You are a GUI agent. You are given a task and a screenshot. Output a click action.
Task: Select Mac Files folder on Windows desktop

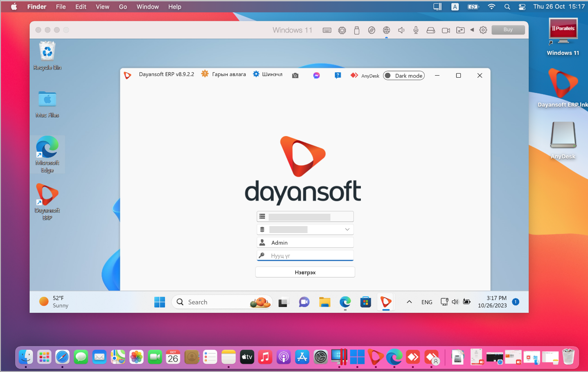47,104
